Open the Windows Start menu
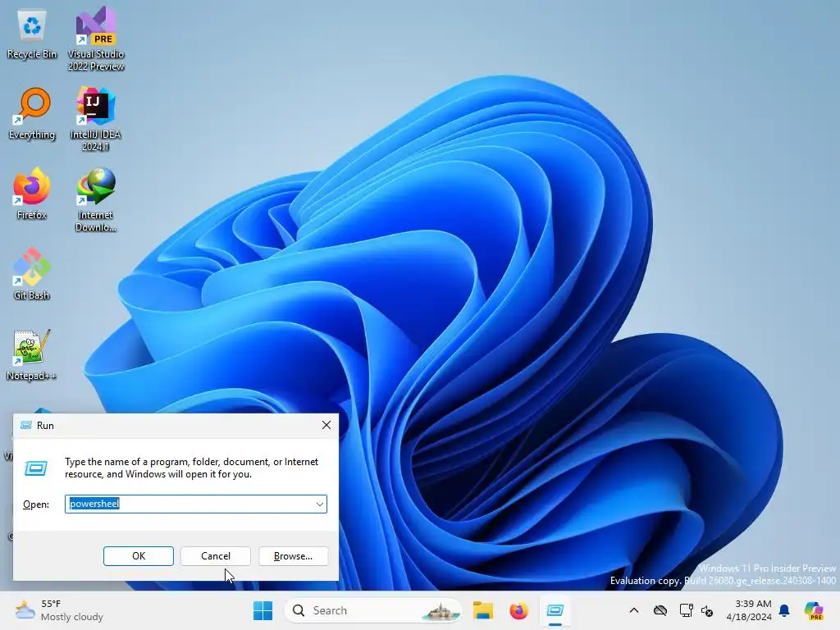840x630 pixels. pos(262,610)
